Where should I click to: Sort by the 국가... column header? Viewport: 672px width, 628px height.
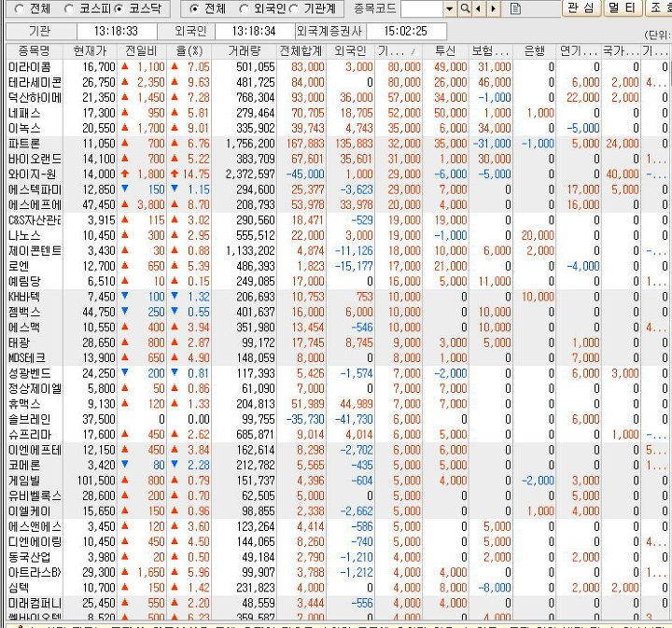click(621, 51)
